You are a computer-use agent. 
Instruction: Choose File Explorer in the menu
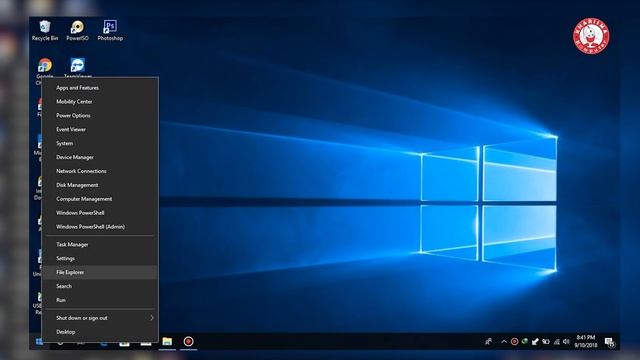click(x=100, y=272)
